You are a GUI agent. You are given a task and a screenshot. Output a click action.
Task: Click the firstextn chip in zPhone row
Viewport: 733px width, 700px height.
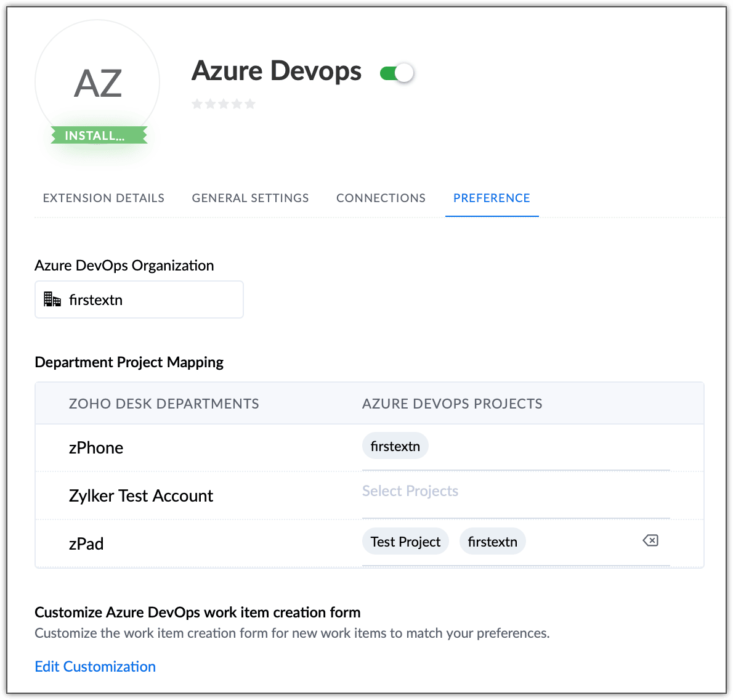pyautogui.click(x=395, y=446)
